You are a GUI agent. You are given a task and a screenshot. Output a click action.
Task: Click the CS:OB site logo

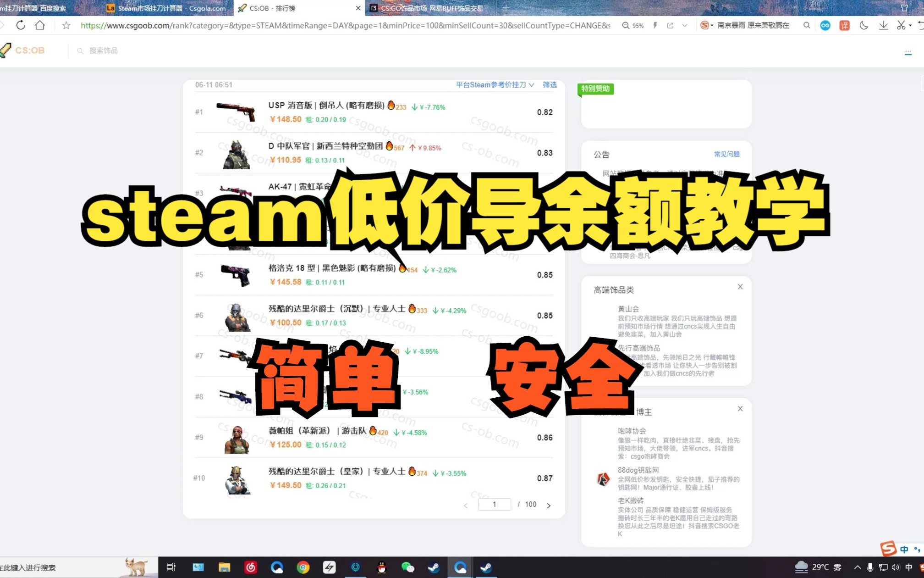[23, 50]
